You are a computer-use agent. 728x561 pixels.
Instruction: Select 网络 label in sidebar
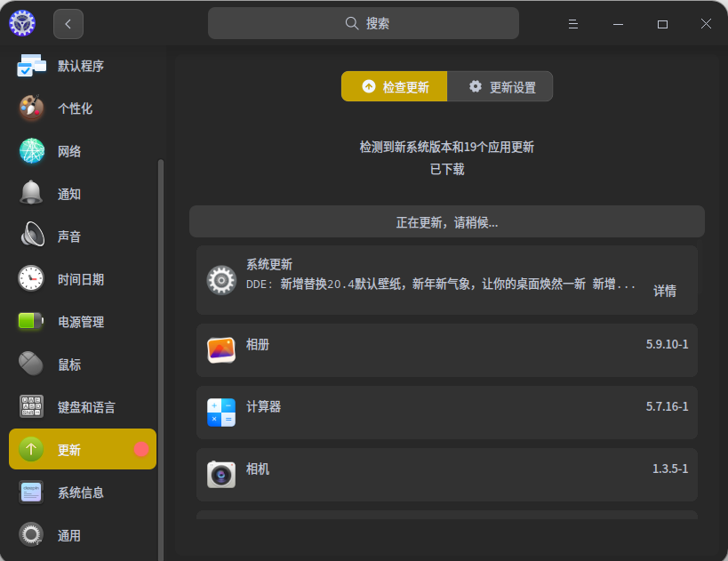click(x=69, y=151)
